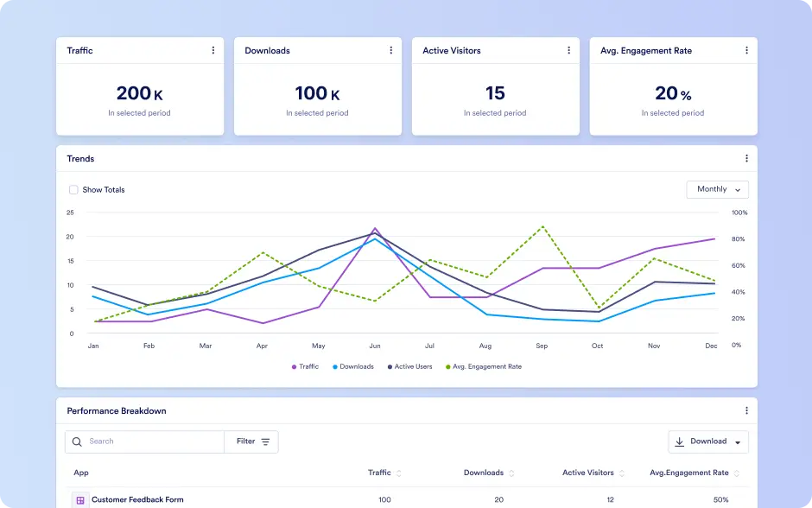The width and height of the screenshot is (812, 508).
Task: Toggle the Downloads series in chart legend
Action: (353, 366)
